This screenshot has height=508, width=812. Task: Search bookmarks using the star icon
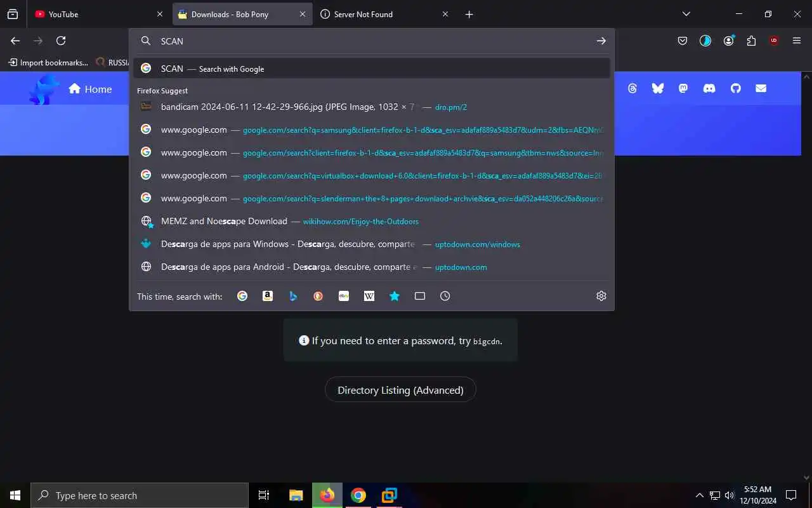[x=395, y=296]
